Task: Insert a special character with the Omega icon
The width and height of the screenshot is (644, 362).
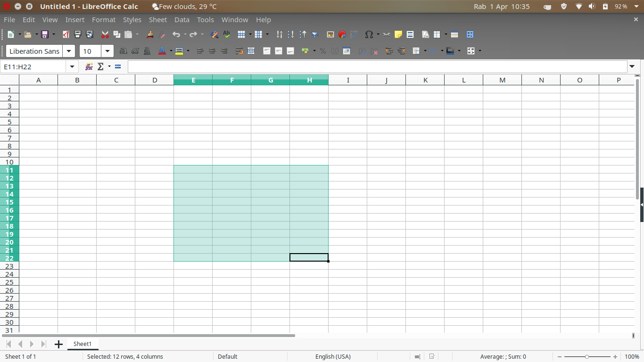Action: 369,34
